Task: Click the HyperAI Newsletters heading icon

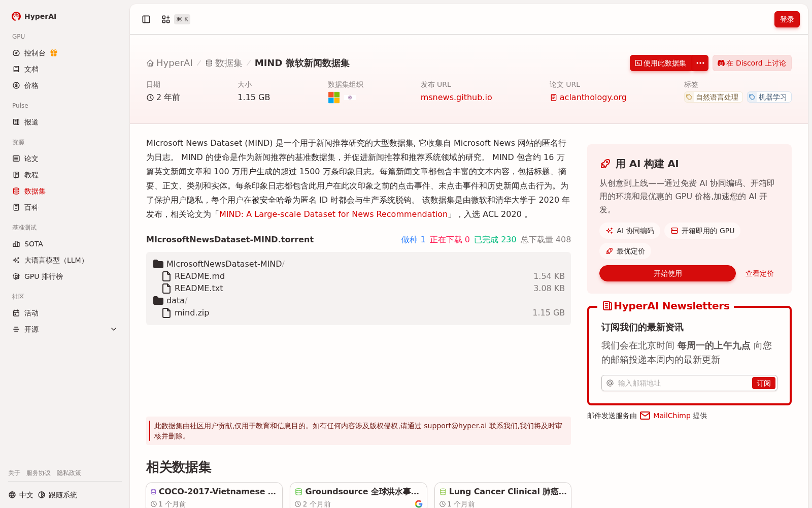Action: point(607,306)
